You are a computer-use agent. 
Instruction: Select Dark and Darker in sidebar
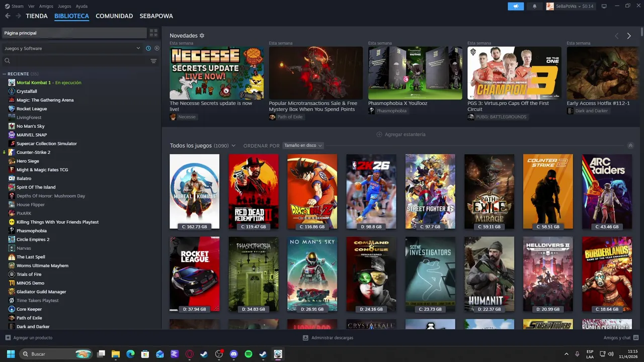tap(33, 327)
